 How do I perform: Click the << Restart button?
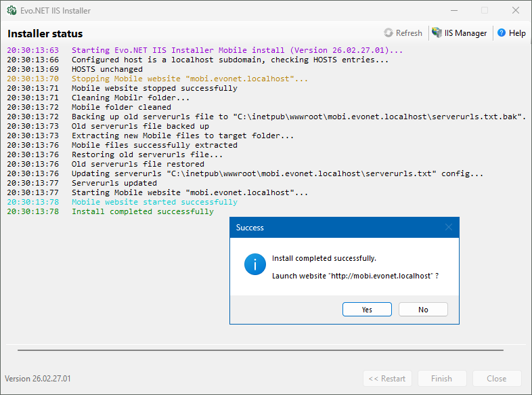tap(387, 378)
